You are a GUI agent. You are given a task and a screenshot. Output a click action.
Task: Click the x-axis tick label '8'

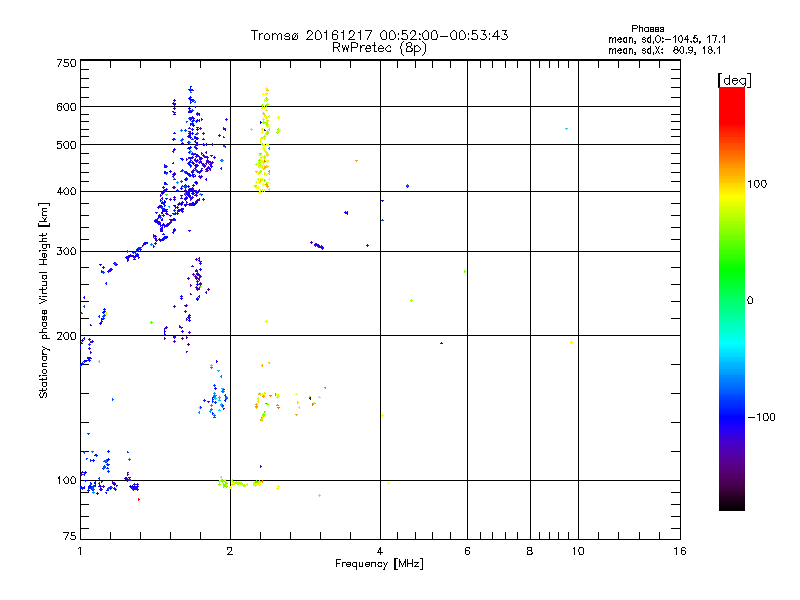(530, 551)
